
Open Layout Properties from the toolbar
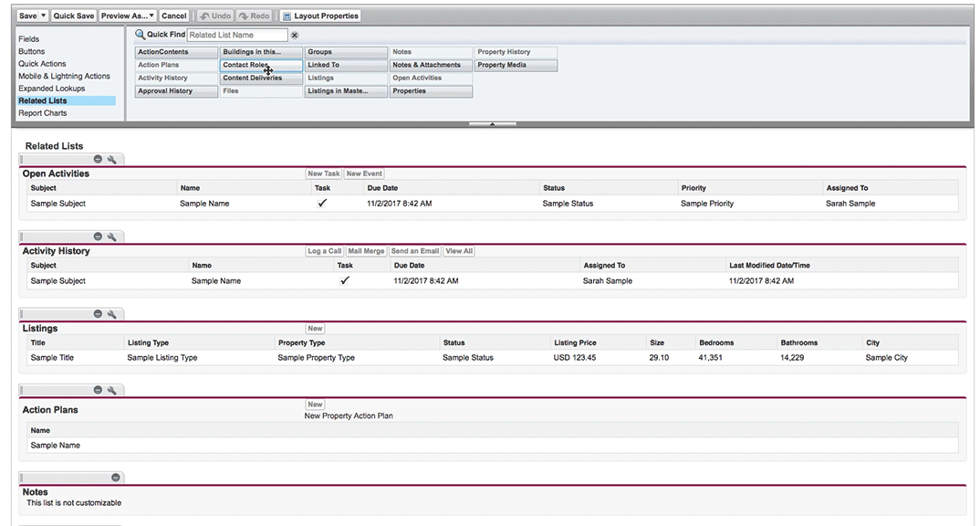point(320,16)
